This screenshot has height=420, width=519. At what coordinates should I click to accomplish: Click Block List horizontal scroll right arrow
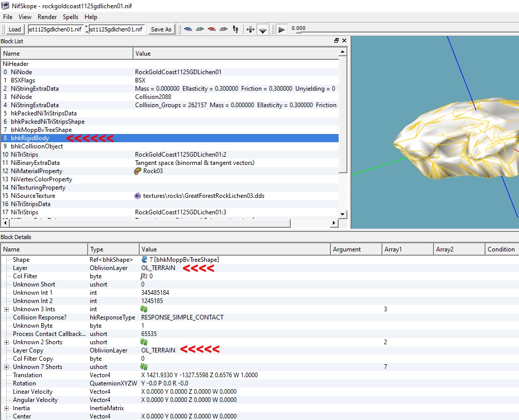tap(334, 223)
